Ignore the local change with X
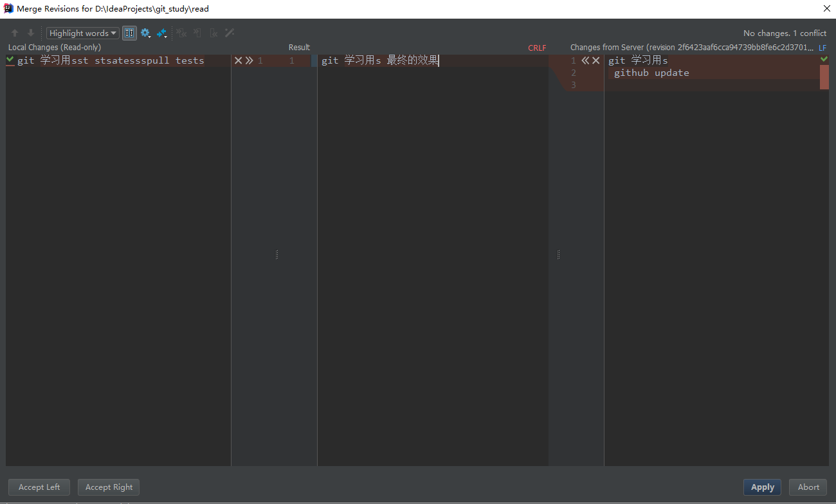836x504 pixels. (x=238, y=60)
